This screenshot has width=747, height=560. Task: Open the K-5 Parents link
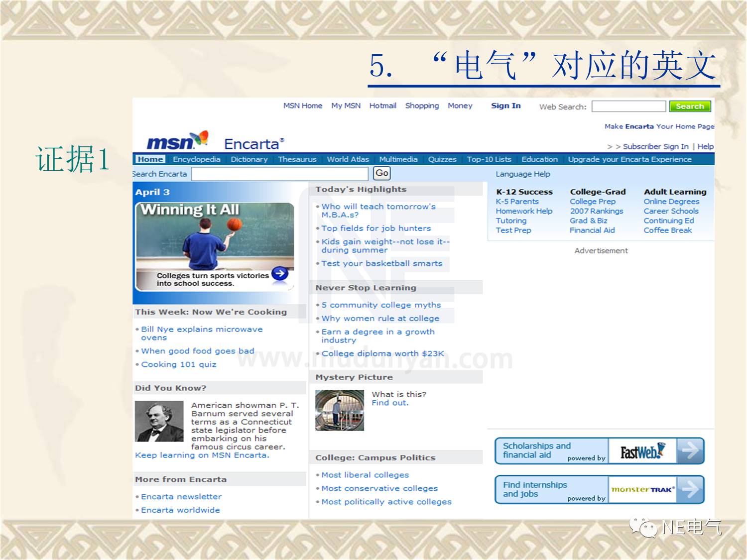click(517, 202)
